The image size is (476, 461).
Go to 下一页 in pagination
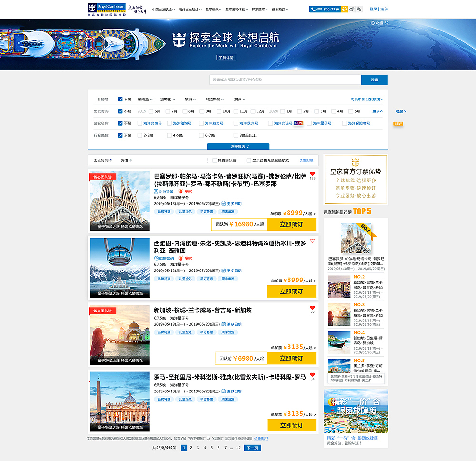pos(253,448)
